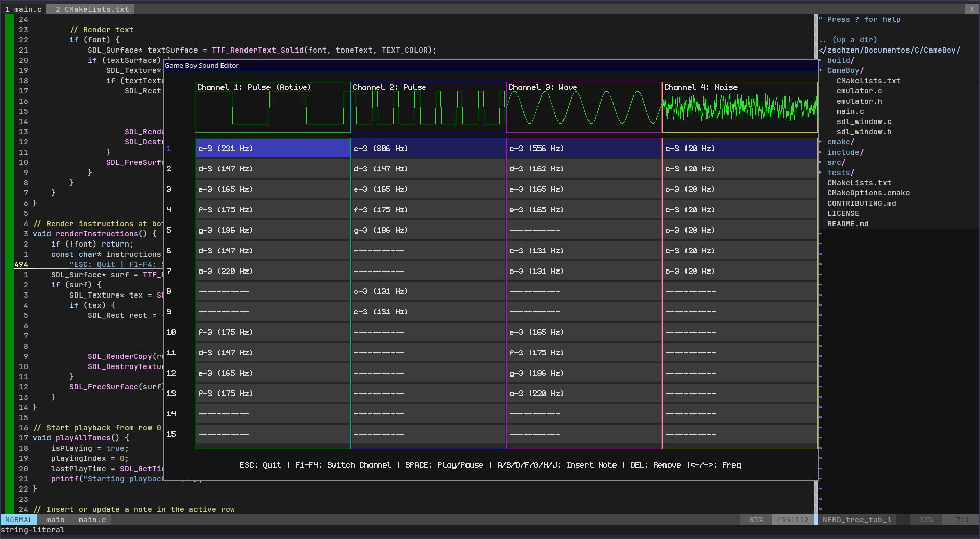Open emulator.c in the file tree
This screenshot has height=539, width=980.
(x=859, y=91)
